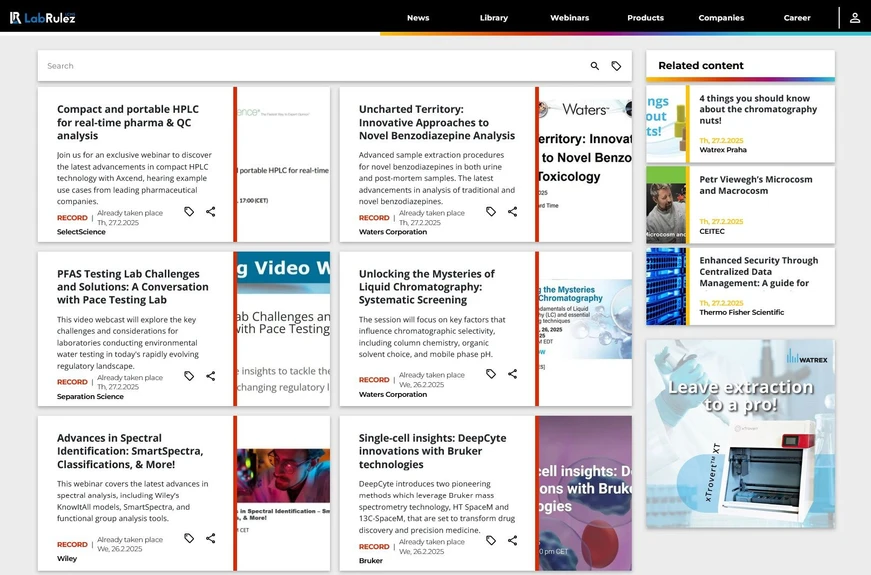
Task: Click Watrex 'Leave extraction to a pro' banner
Action: pos(740,434)
